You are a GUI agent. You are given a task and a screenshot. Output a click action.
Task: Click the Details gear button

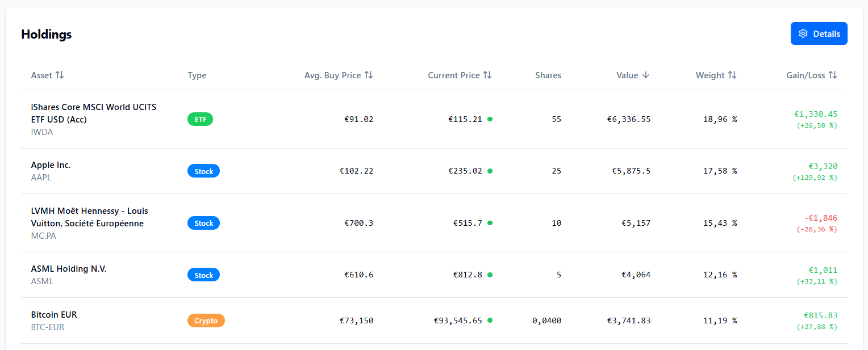click(819, 33)
